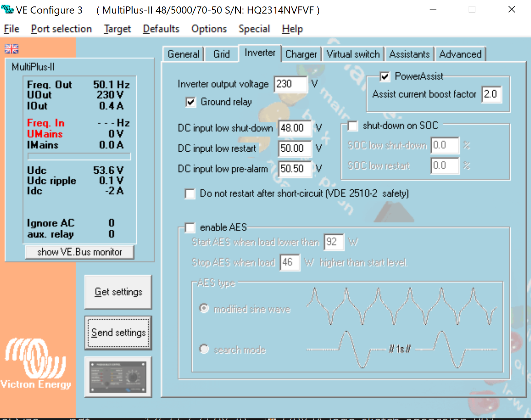Select the search mode radio button

click(x=204, y=349)
